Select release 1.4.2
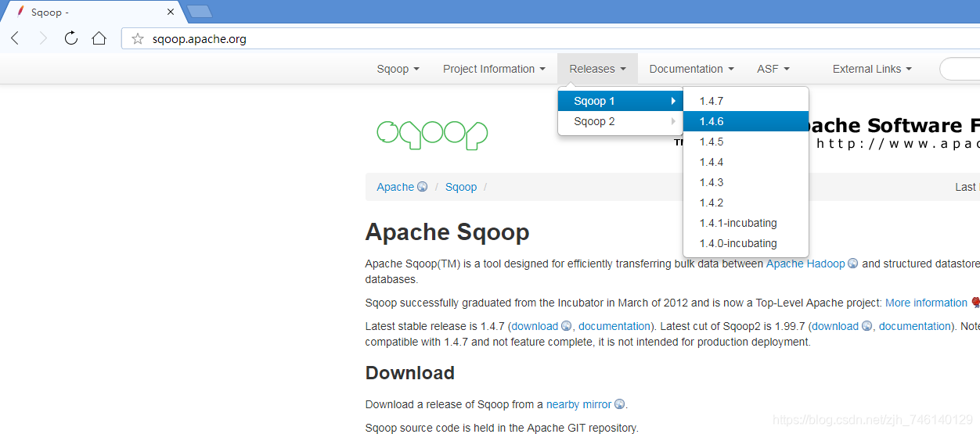The image size is (980, 434). point(746,203)
